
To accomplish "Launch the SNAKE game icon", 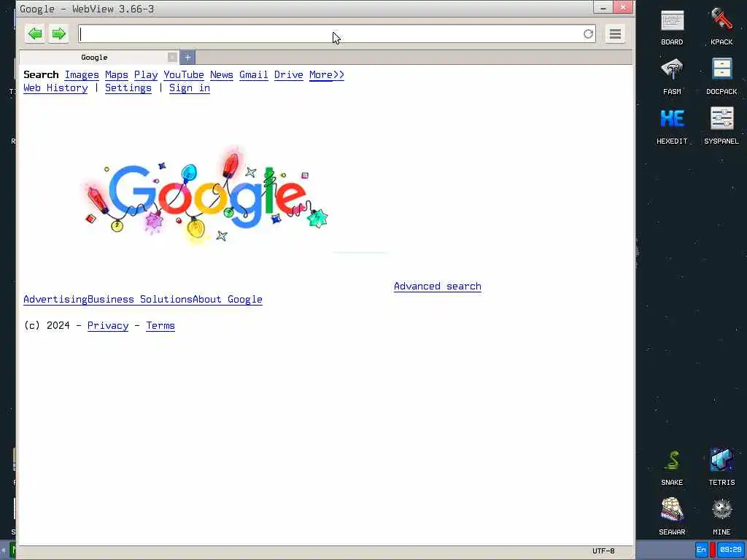I will [x=672, y=468].
